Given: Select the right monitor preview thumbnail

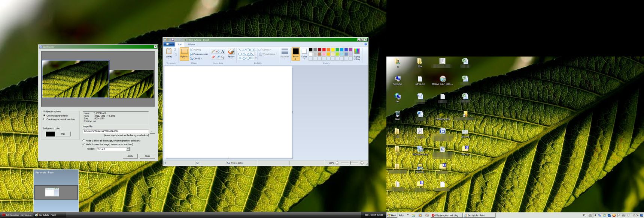Looking at the screenshot, I should [x=131, y=84].
